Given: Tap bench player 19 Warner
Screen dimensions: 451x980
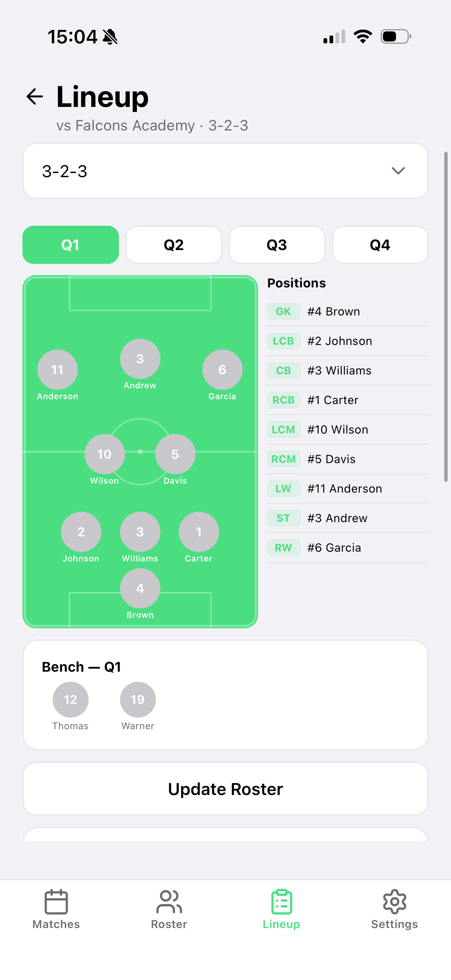Looking at the screenshot, I should pyautogui.click(x=138, y=700).
